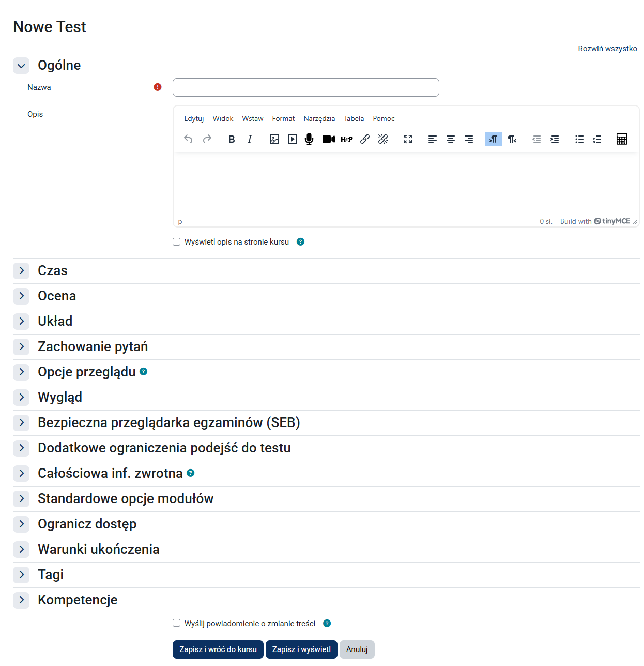This screenshot has width=644, height=666.
Task: Open the 'Wstaw' menu in the editor
Action: pyautogui.click(x=252, y=118)
